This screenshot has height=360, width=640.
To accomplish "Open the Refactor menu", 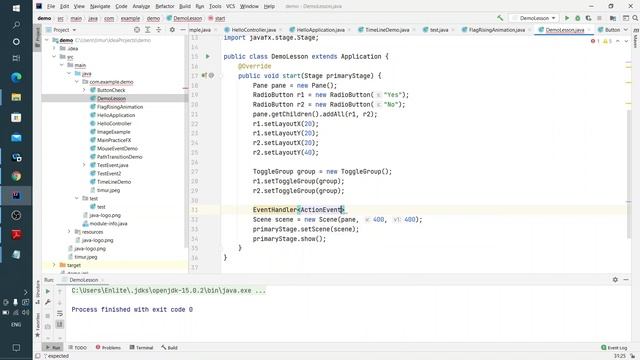I will (x=165, y=6).
